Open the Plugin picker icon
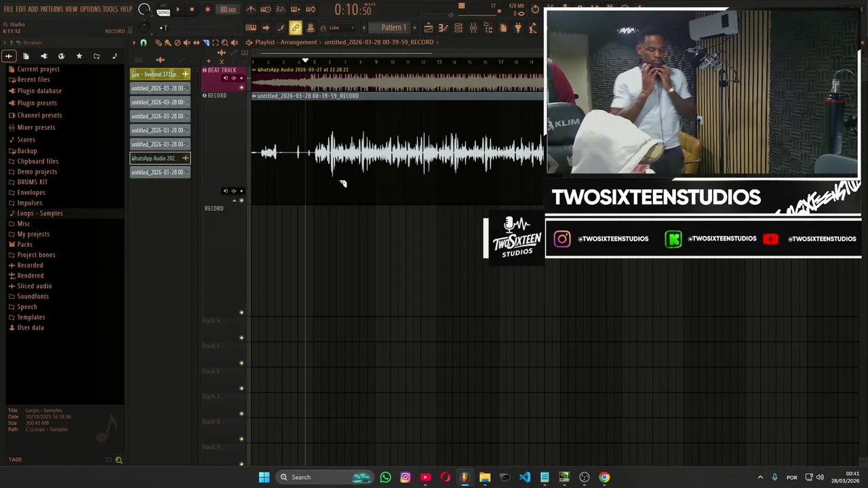The image size is (868, 488). point(518,28)
